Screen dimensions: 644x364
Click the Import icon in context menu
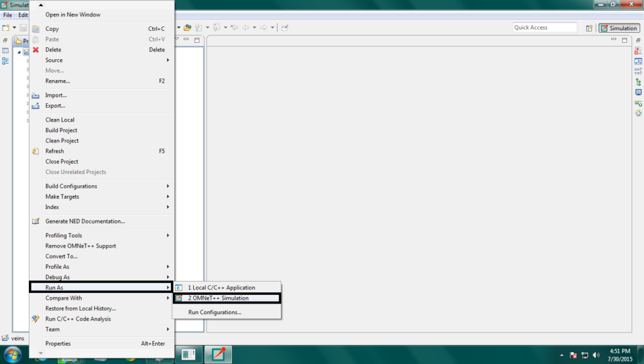tap(36, 96)
